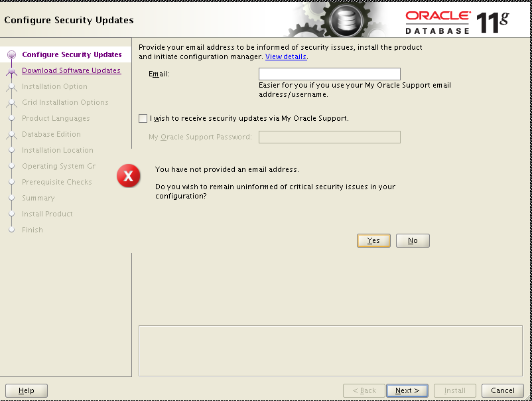The height and width of the screenshot is (401, 532).
Task: Open the View details link
Action: point(286,56)
